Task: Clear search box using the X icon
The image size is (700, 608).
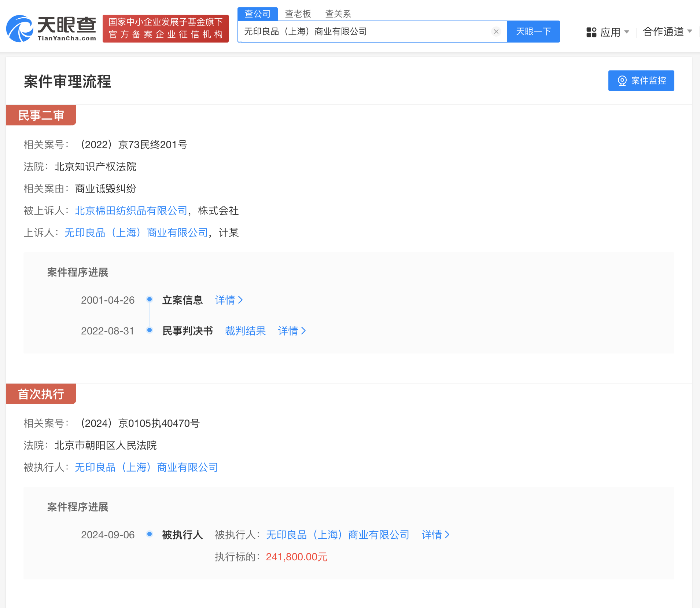Action: click(496, 31)
